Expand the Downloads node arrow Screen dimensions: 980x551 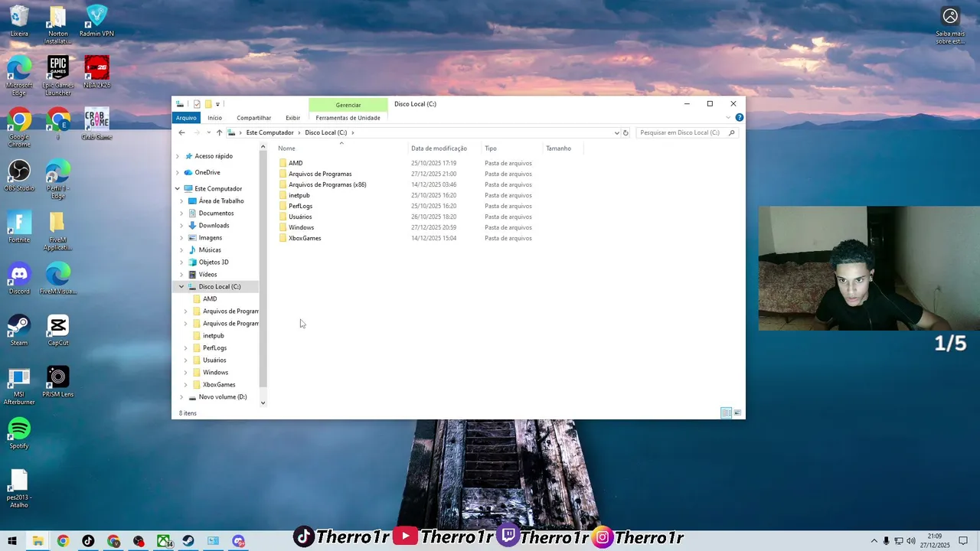pos(181,225)
